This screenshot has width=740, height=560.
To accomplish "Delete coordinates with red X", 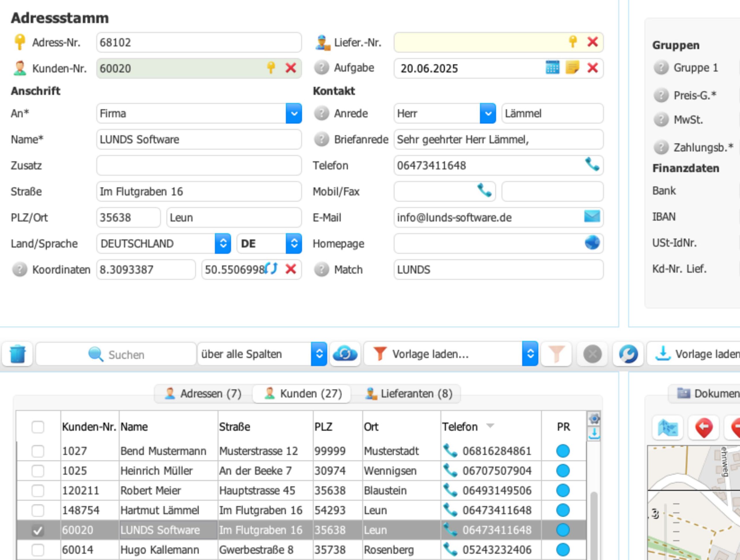I will tap(291, 269).
